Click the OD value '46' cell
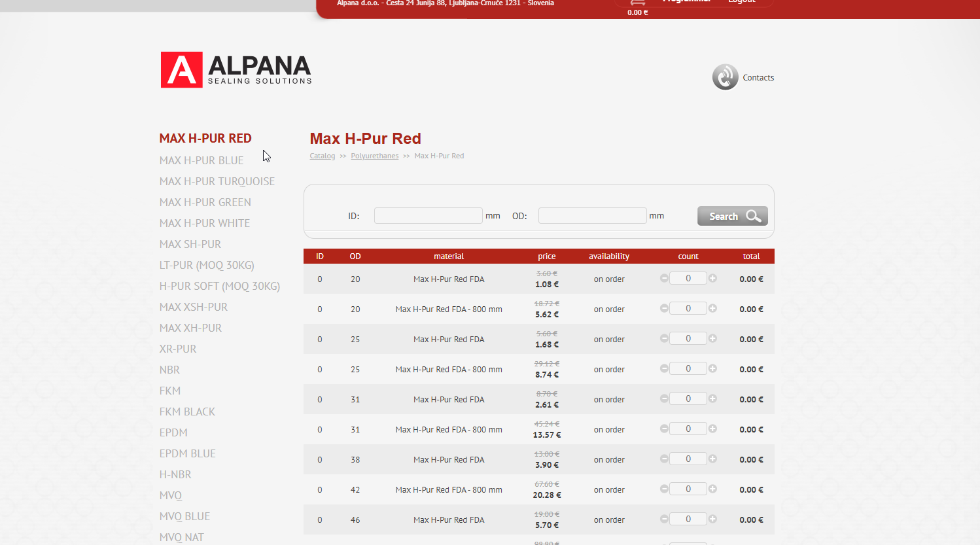 355,520
